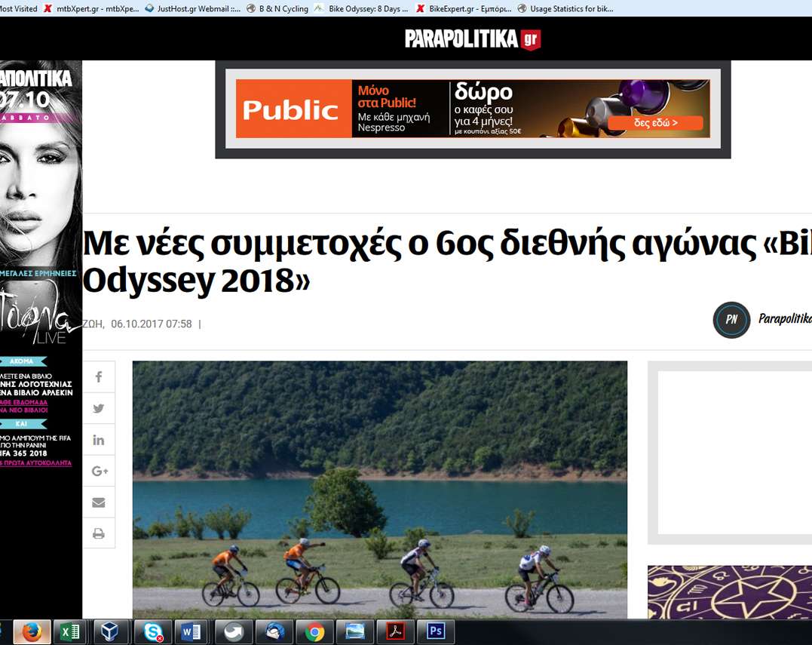Share article on Facebook

[x=99, y=377]
